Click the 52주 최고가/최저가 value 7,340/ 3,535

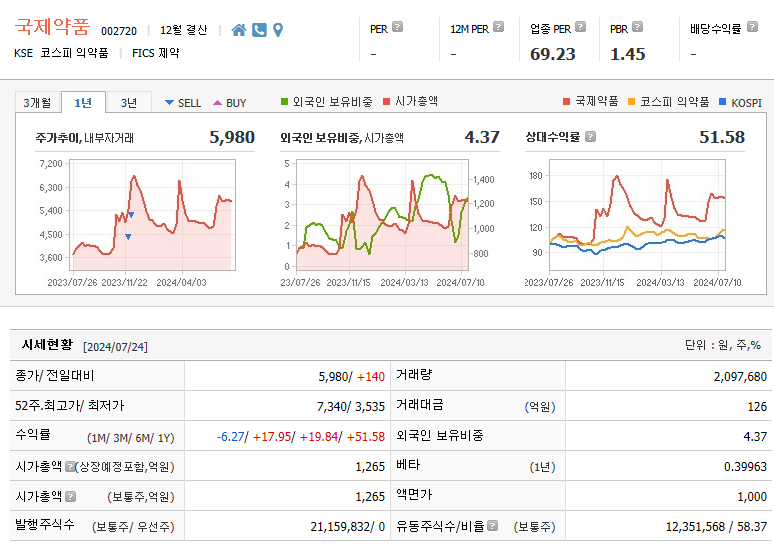(x=350, y=406)
